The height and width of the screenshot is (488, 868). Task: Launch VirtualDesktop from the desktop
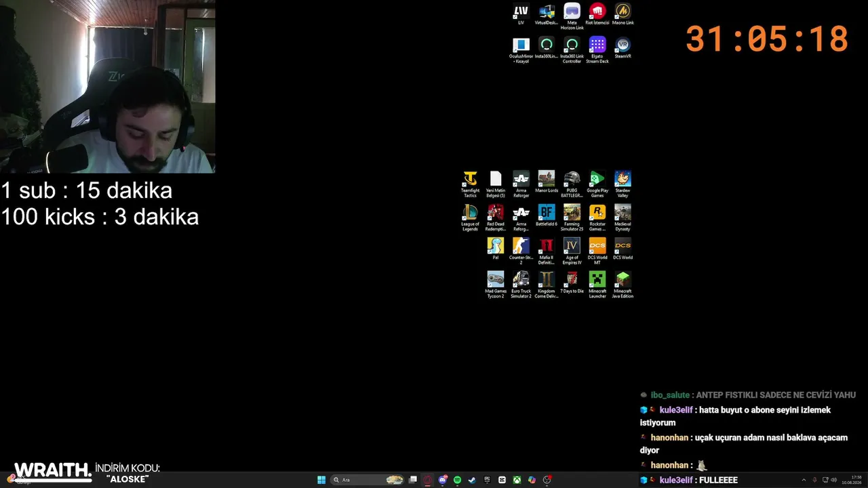[546, 14]
